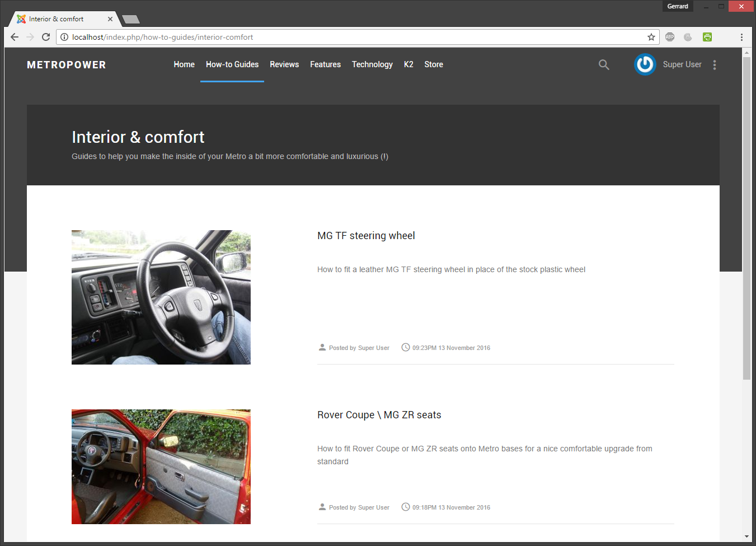
Task: Click clock icon beside 09:18PM timestamp
Action: tap(406, 507)
